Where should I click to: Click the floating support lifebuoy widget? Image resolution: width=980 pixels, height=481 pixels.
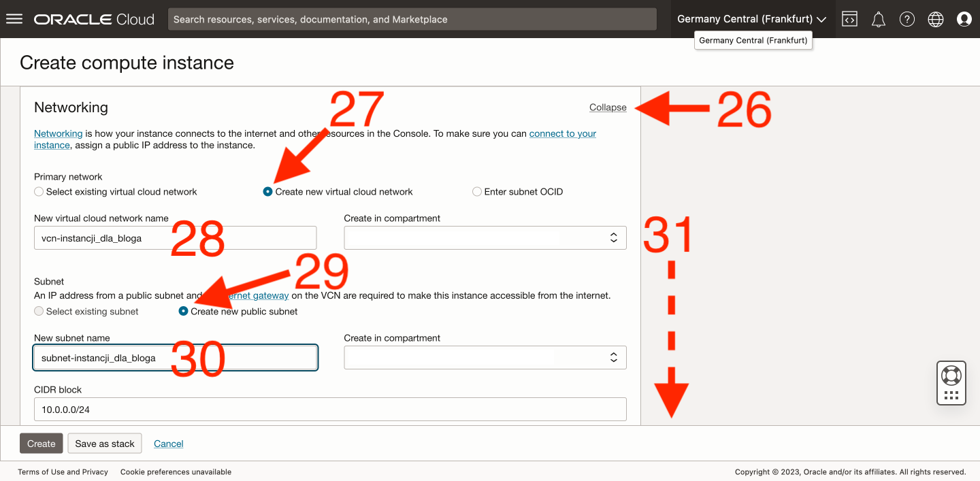coord(951,376)
